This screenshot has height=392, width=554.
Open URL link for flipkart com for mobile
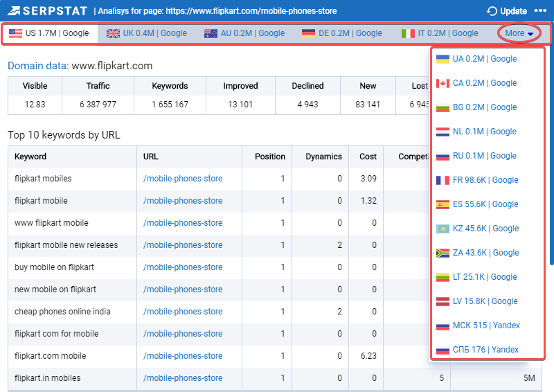coord(183,334)
